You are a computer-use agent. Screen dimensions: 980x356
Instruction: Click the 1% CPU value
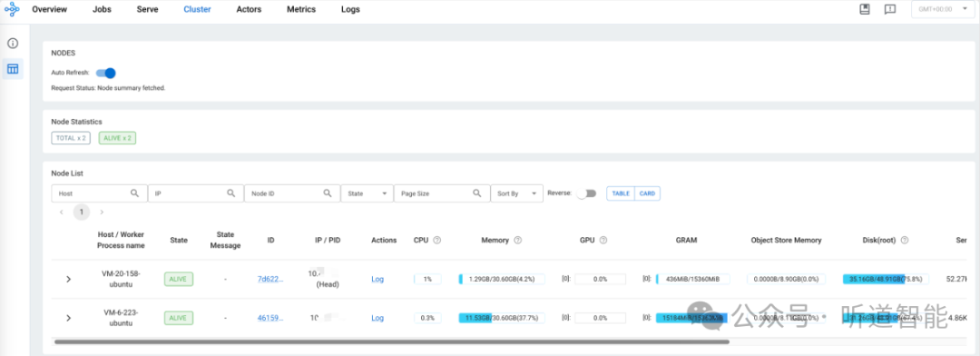coord(427,279)
